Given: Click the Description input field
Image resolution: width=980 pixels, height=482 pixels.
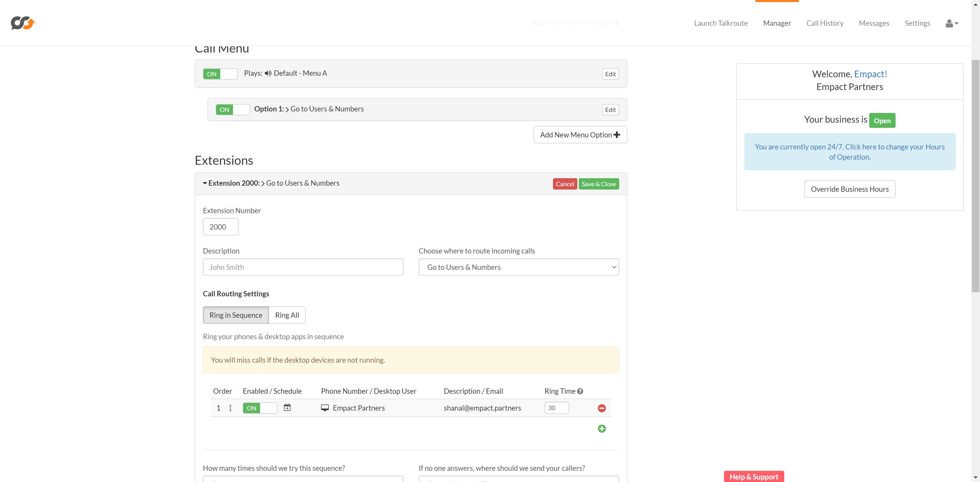Looking at the screenshot, I should 303,267.
